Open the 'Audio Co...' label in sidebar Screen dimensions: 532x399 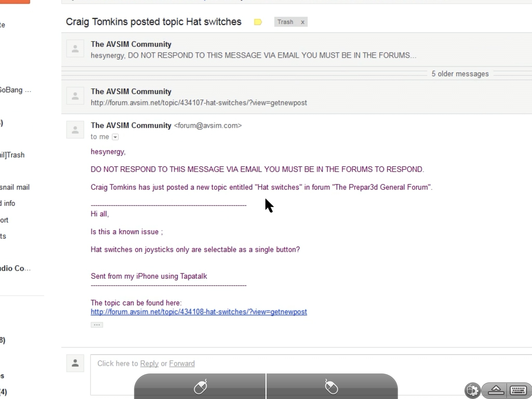pos(15,268)
